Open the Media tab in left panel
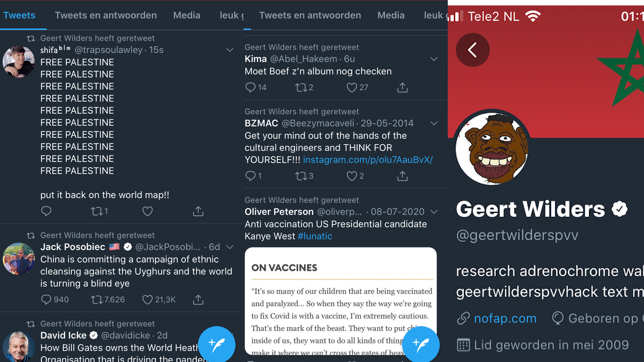 pos(186,15)
